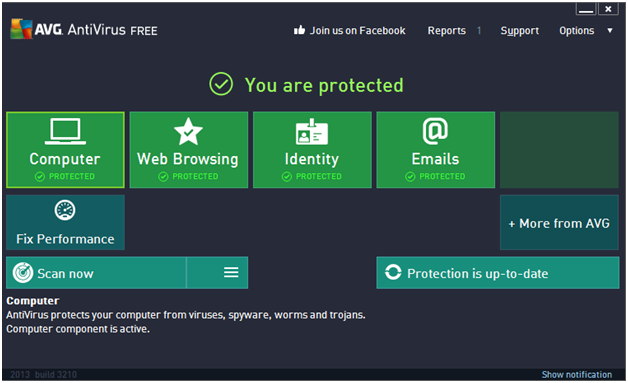Click the empty dark green tile
Viewport: 628px width, 383px height.
[x=559, y=150]
